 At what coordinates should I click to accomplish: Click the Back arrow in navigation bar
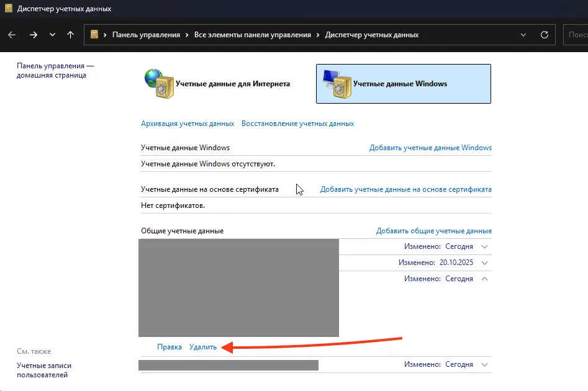[x=12, y=35]
